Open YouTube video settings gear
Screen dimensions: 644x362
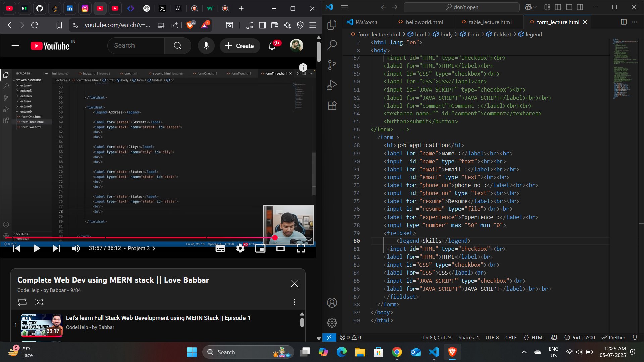(x=240, y=248)
